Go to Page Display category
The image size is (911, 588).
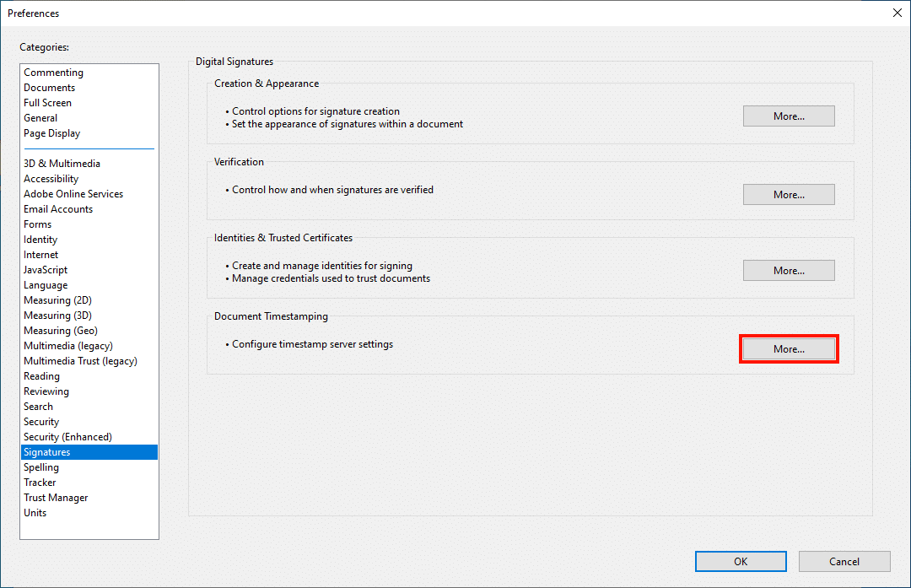(51, 133)
